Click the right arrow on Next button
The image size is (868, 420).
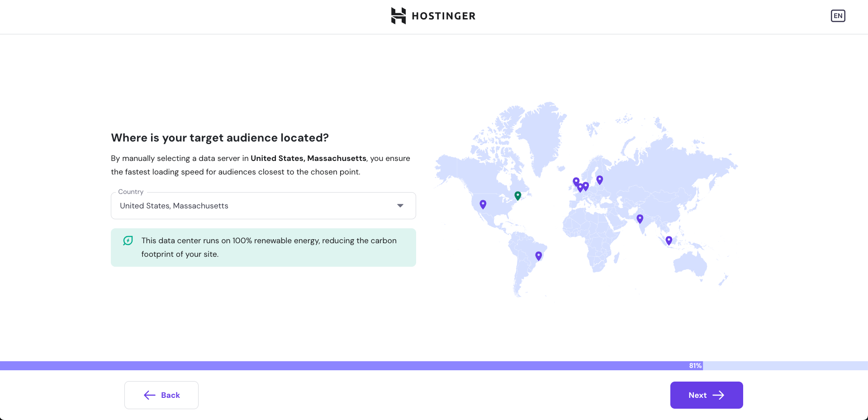click(718, 395)
